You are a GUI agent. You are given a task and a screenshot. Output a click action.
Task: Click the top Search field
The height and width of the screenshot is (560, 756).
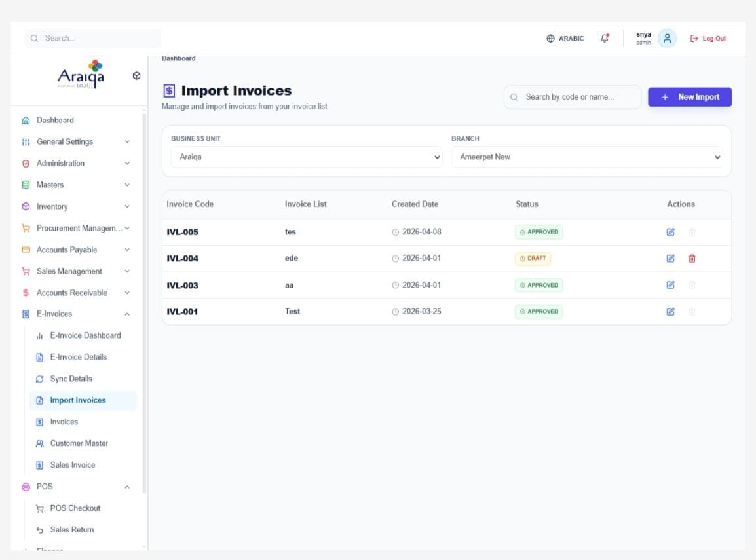[x=92, y=38]
